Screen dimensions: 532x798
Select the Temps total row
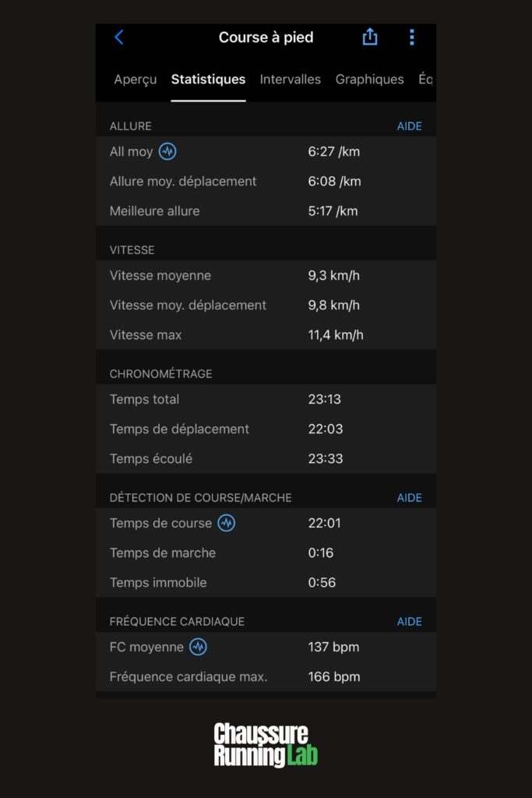tap(266, 399)
